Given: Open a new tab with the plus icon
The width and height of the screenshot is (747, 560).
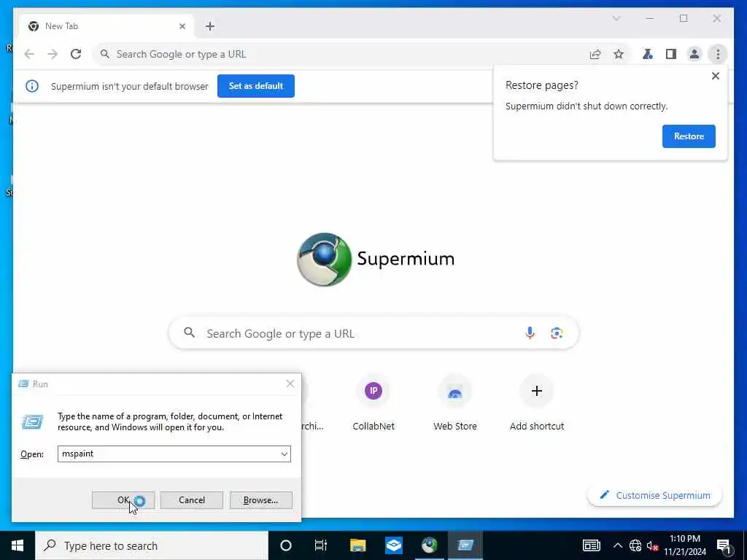Looking at the screenshot, I should tap(210, 26).
